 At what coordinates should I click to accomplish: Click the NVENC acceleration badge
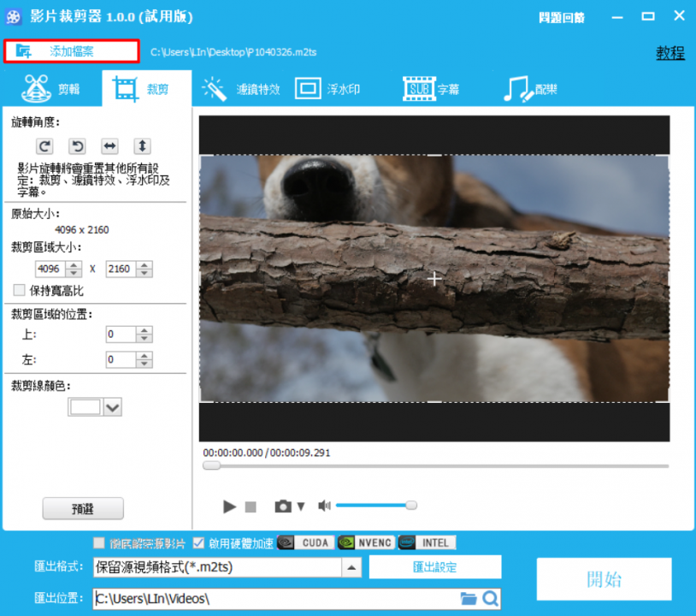tap(366, 542)
